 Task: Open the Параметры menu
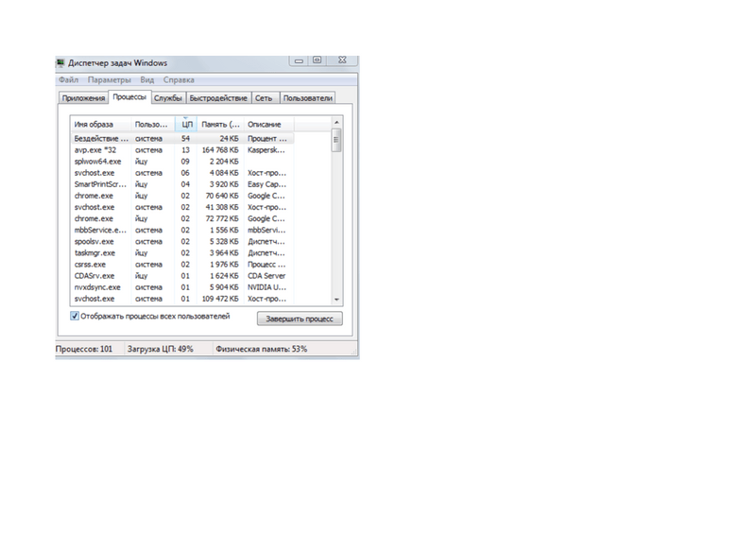109,80
